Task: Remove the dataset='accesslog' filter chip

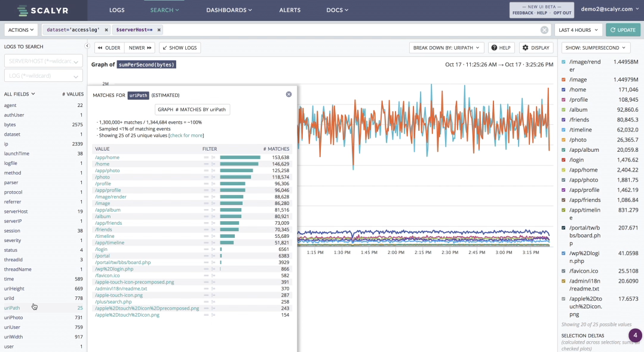Action: click(x=106, y=30)
